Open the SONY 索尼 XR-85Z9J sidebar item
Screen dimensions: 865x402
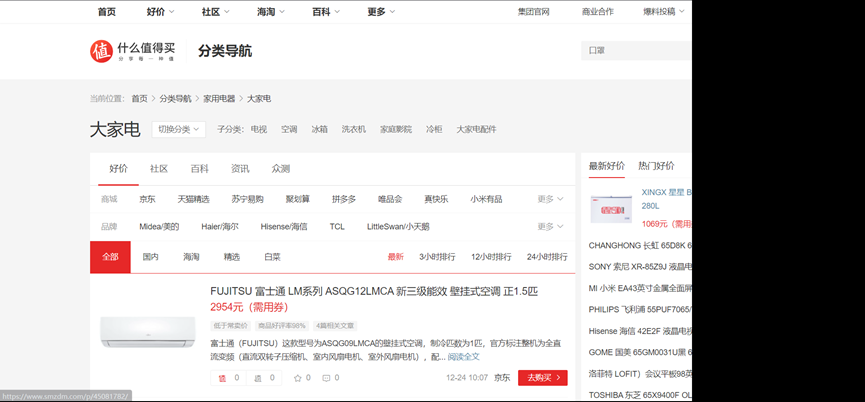(x=640, y=266)
